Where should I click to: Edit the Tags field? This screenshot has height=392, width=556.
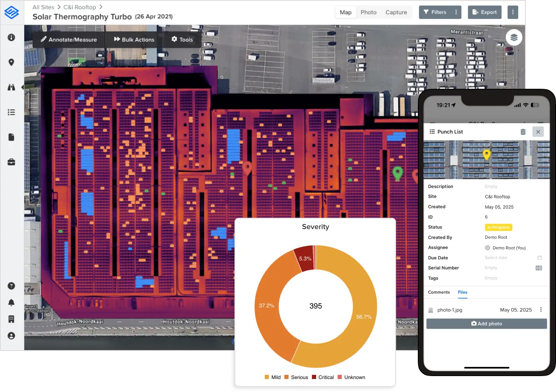click(491, 278)
